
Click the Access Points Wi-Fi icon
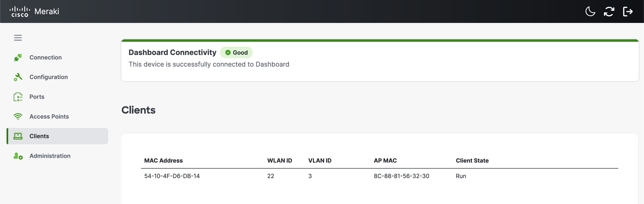pyautogui.click(x=18, y=116)
